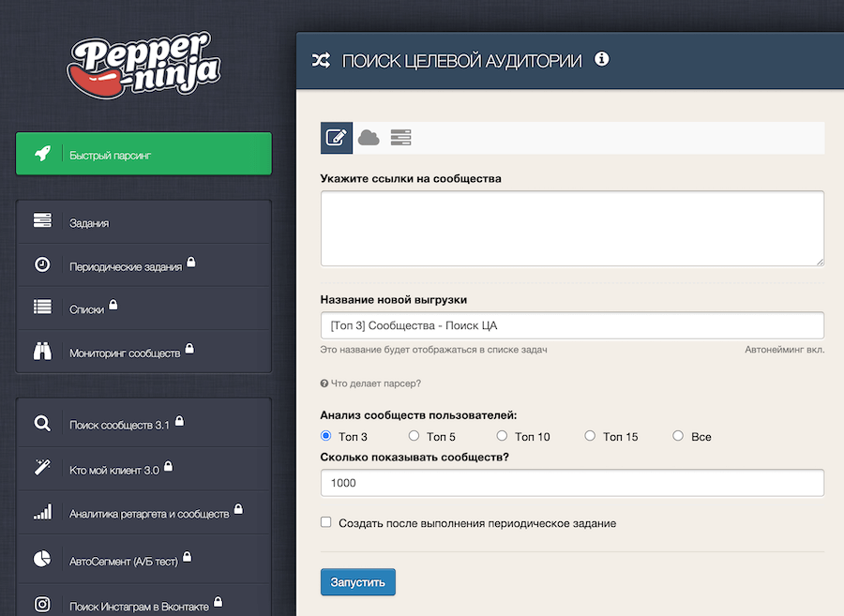
Task: Click the lock icon next to Списки
Action: (x=113, y=305)
